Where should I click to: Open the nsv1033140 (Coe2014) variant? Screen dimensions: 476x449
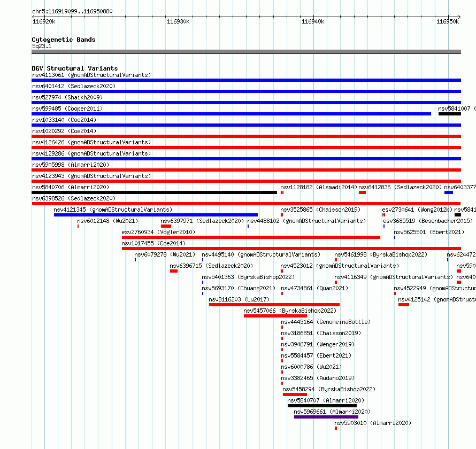pyautogui.click(x=64, y=120)
